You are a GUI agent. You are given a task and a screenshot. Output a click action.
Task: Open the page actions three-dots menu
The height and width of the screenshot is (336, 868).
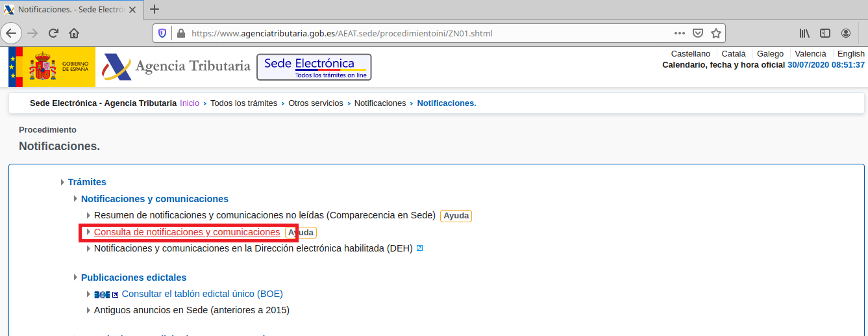680,33
